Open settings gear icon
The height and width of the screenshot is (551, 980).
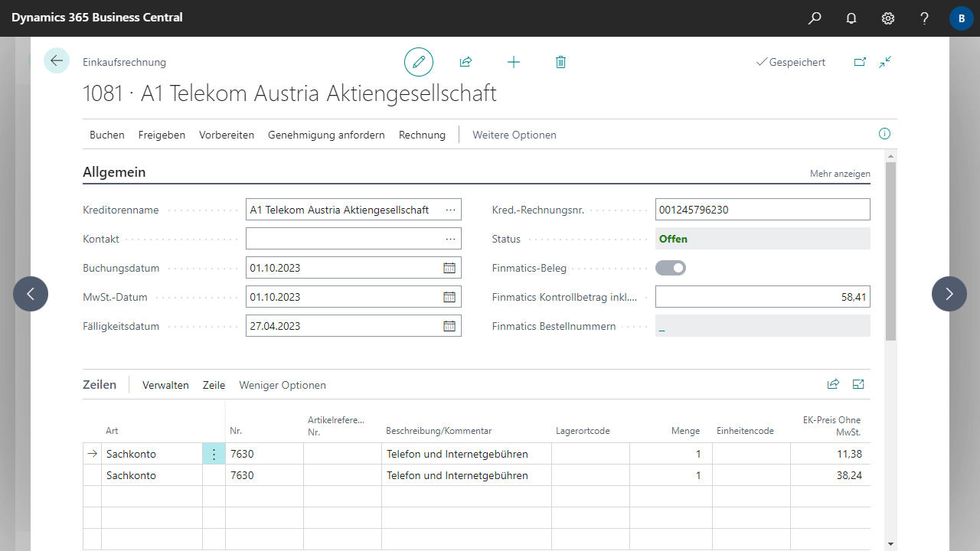[888, 18]
